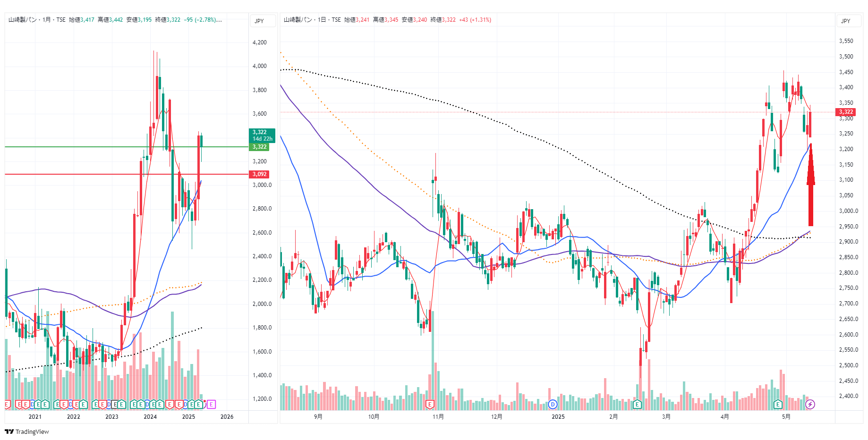Click the green 3,322 countdown price label
The height and width of the screenshot is (440, 868).
pos(262,135)
